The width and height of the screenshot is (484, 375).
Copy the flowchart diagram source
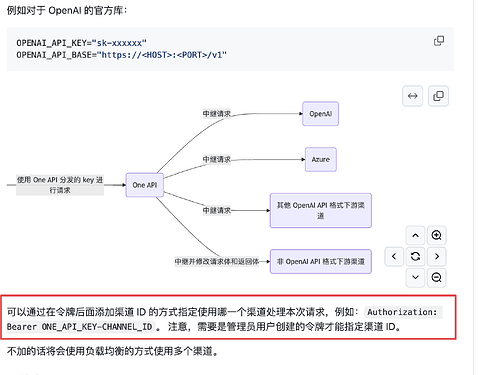438,96
